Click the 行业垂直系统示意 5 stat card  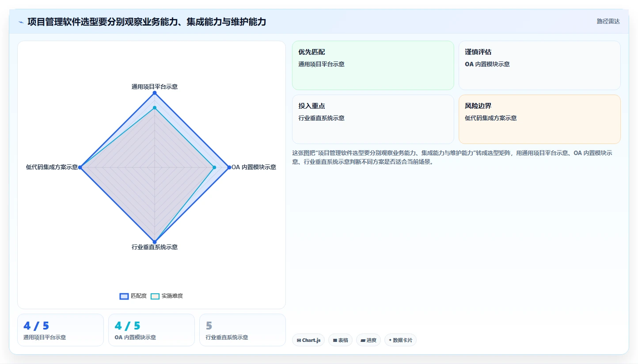pos(243,330)
